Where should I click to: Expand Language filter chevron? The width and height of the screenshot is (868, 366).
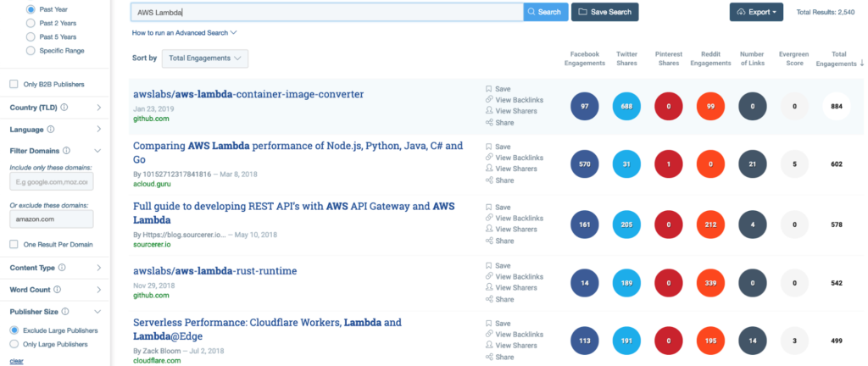[x=98, y=130]
